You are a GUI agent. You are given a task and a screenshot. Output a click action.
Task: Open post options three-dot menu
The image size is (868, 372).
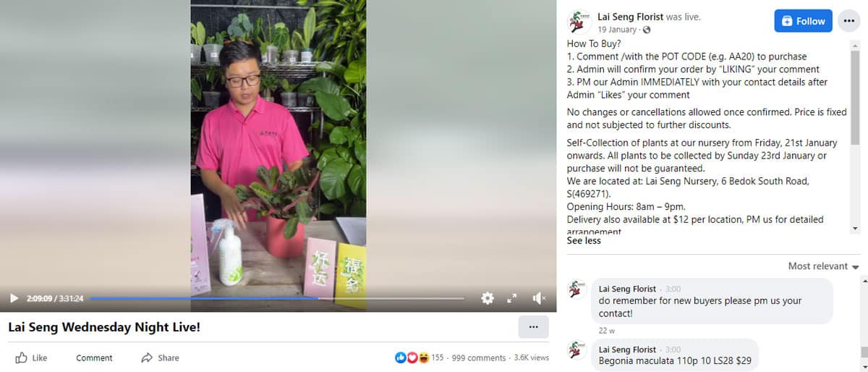[x=849, y=21]
